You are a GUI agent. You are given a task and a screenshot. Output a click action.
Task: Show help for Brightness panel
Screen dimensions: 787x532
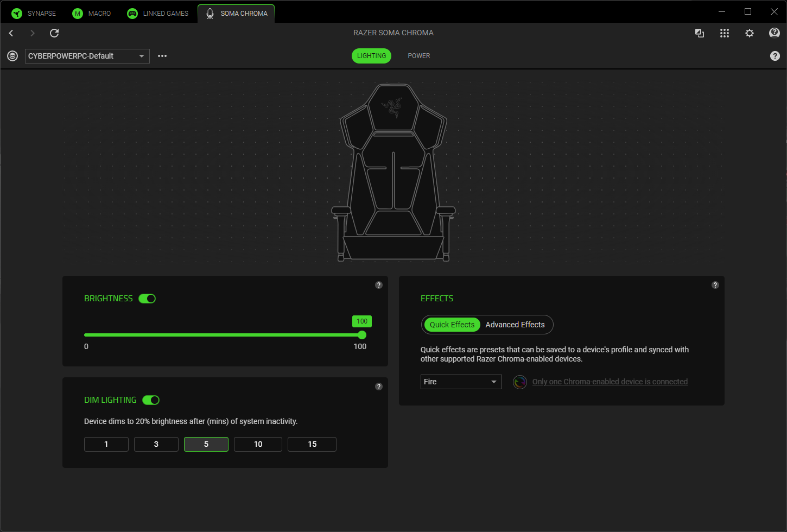[x=379, y=285]
